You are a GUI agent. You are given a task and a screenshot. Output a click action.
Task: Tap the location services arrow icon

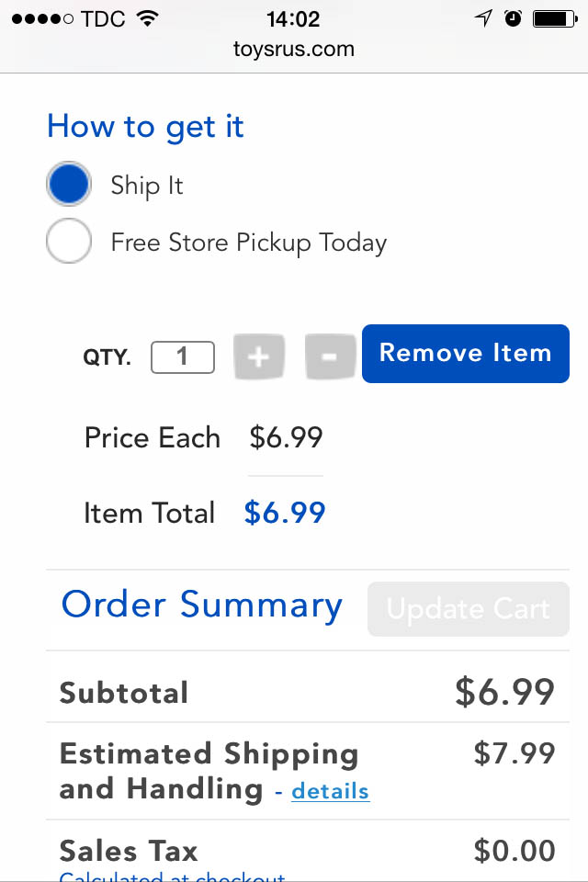click(483, 18)
